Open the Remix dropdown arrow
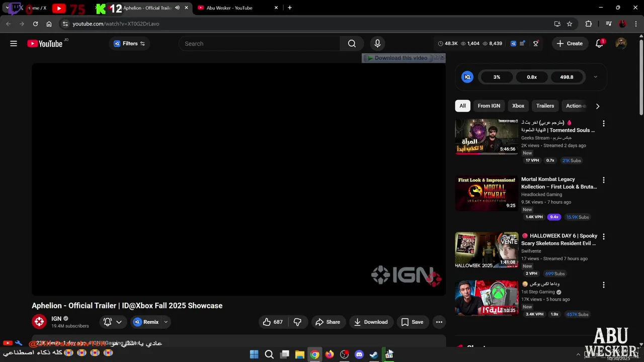 coord(166,322)
